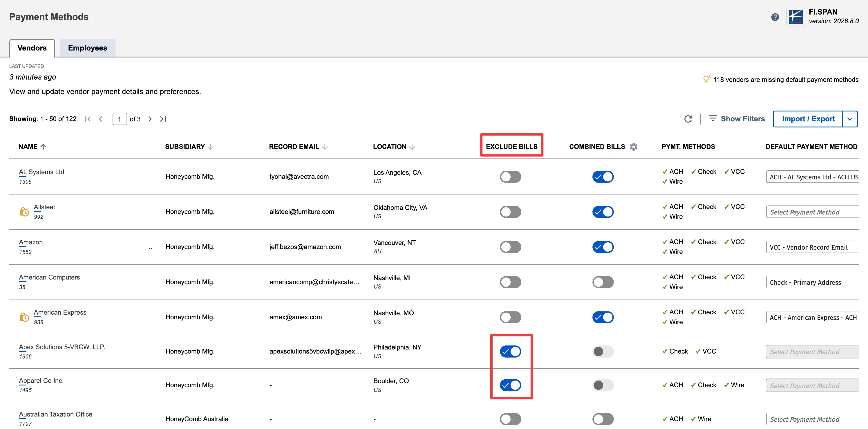
Task: Open American Express default payment dropdown
Action: point(812,318)
